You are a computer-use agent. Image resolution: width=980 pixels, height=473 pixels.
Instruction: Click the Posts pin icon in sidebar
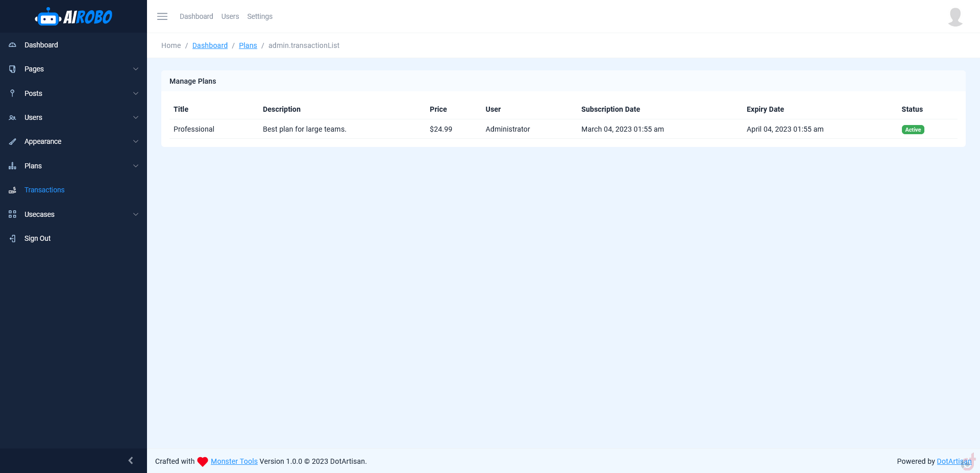click(13, 93)
